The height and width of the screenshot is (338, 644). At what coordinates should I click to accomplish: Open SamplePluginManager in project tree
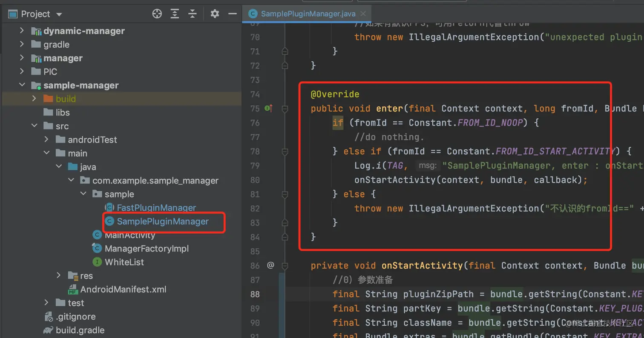tap(163, 221)
